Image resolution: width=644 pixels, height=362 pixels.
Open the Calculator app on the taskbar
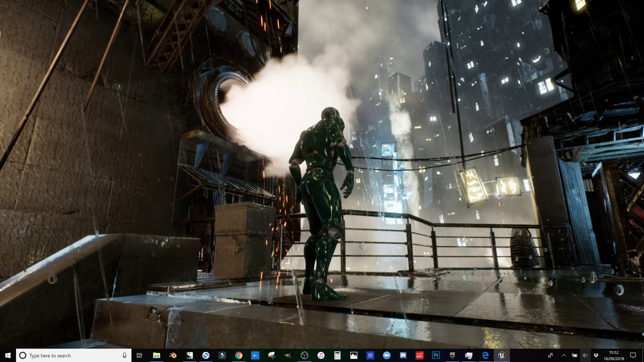[337, 355]
